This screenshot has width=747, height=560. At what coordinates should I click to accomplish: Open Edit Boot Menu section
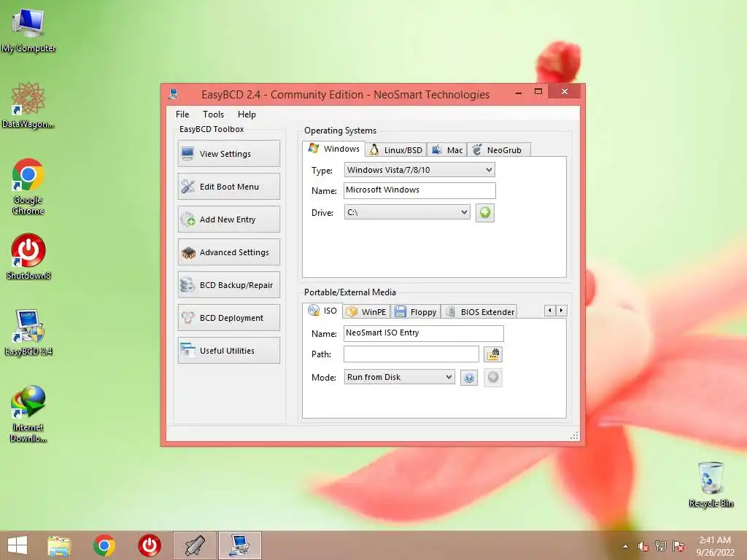pos(228,187)
